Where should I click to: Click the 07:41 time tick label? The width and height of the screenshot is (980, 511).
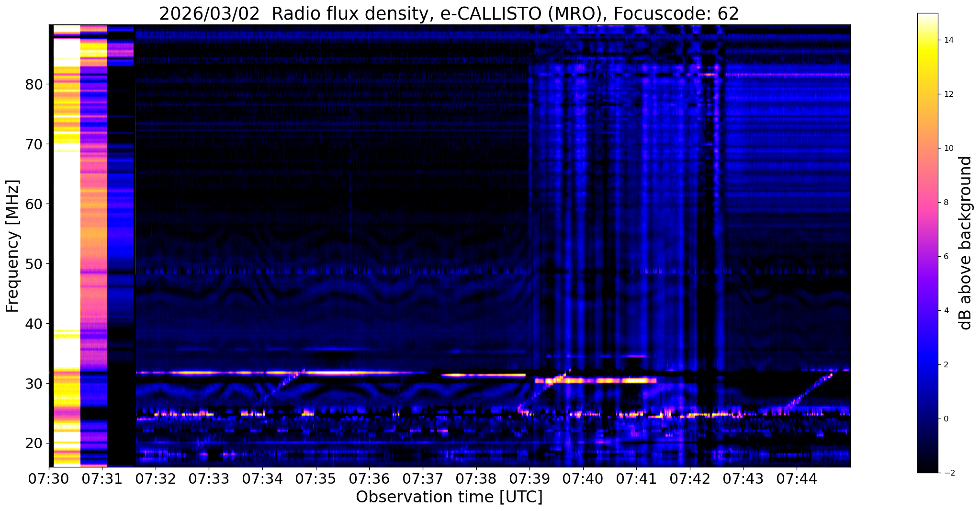tap(636, 478)
